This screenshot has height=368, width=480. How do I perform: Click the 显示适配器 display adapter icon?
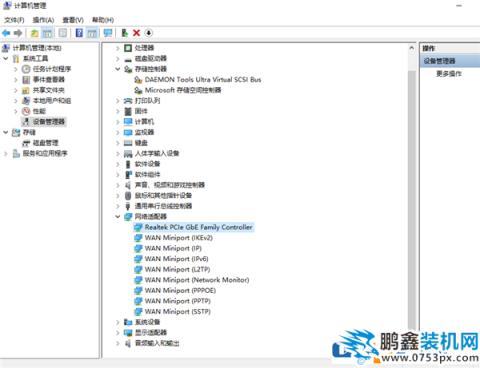128,333
